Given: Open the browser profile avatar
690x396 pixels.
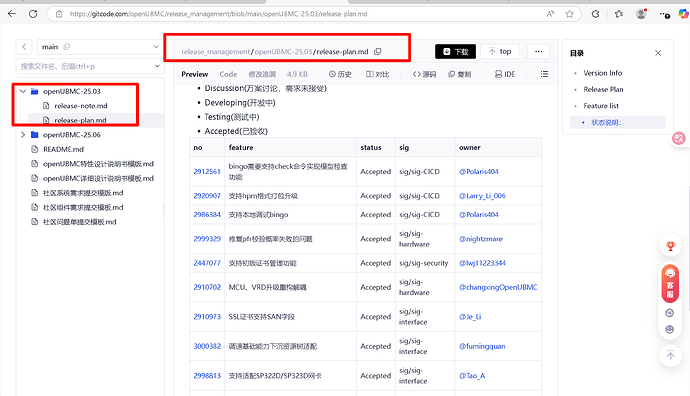Looking at the screenshot, I should click(642, 14).
